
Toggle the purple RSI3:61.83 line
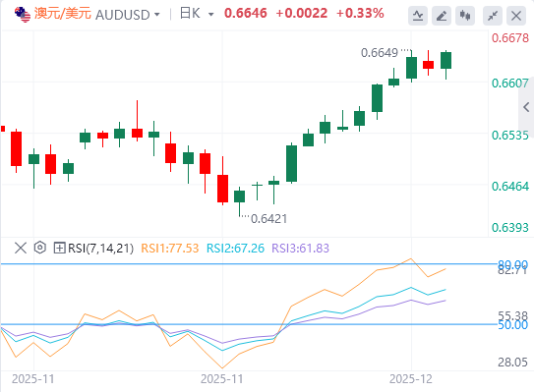pos(300,248)
